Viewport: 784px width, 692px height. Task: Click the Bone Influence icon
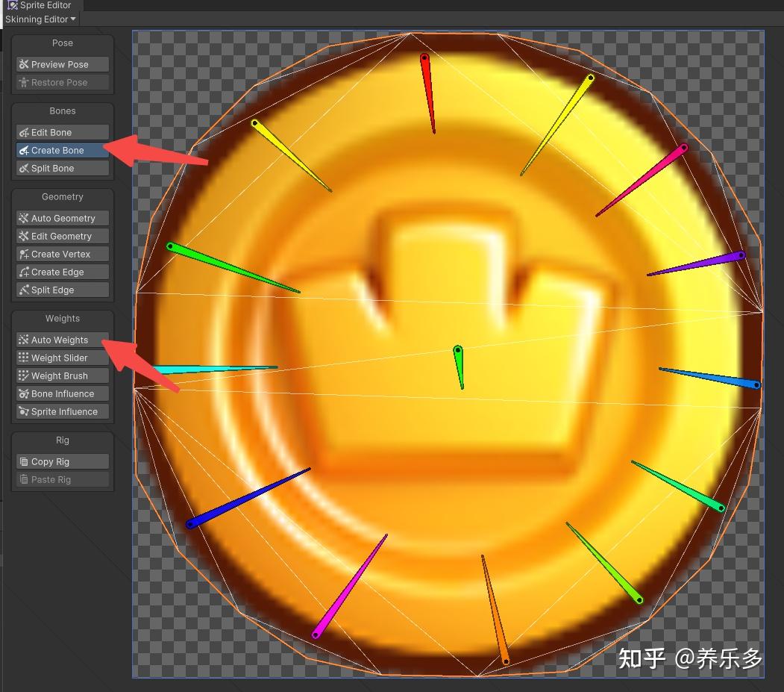24,394
